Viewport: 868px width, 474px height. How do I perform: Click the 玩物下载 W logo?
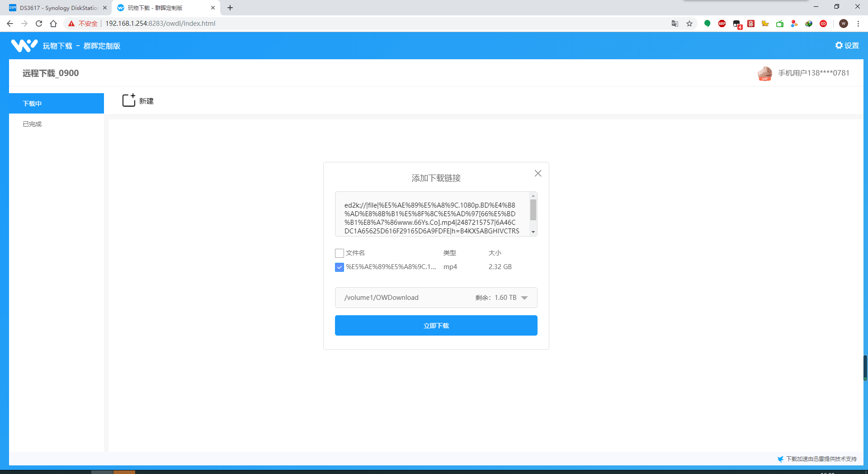(x=24, y=45)
